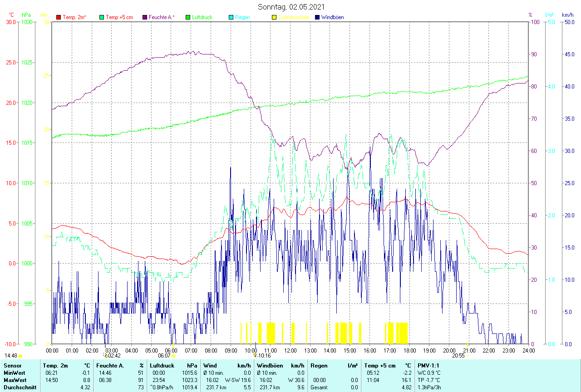
Task: Click the blue Windböen legend swatch
Action: coord(317,17)
